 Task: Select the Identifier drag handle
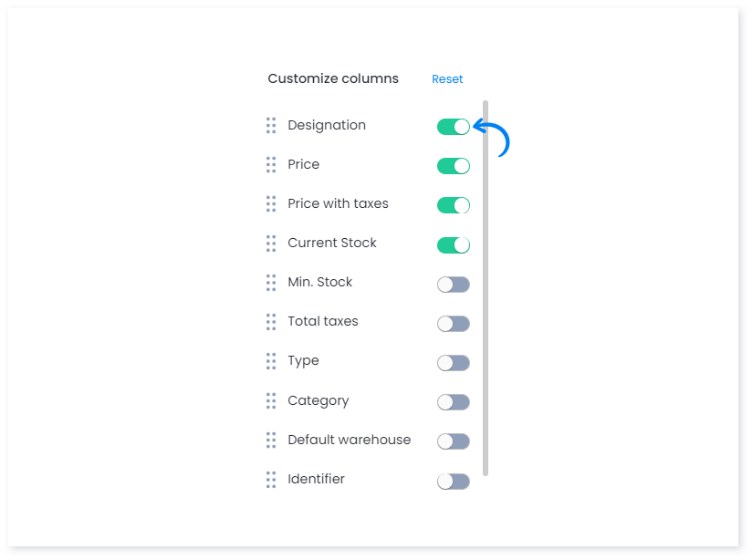[x=270, y=479]
